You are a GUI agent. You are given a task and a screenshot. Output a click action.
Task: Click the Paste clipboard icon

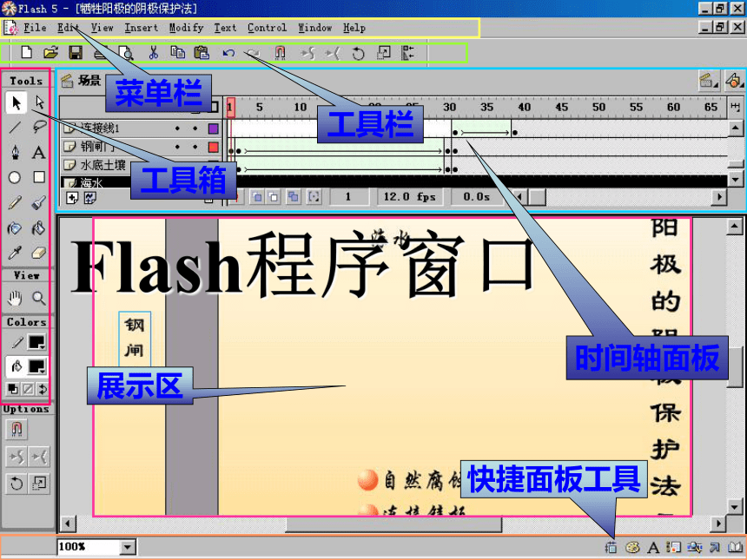point(202,52)
